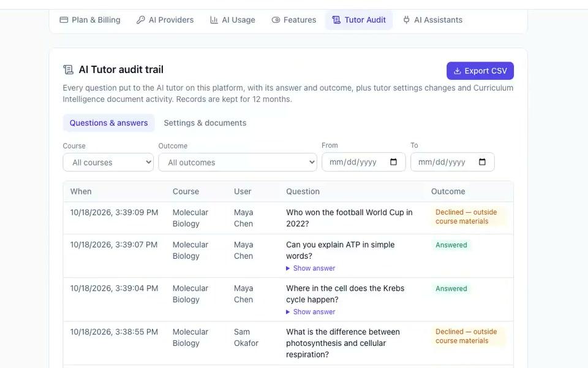The image size is (588, 368).
Task: Click the timestamp 10/18/2026, 3:39:07 PM
Action: (114, 245)
